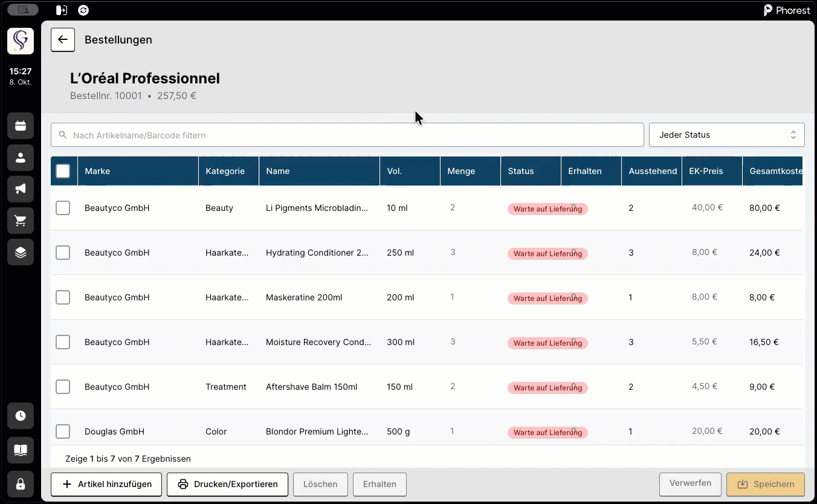Image resolution: width=817 pixels, height=504 pixels.
Task: Open the clients person icon in the sidebar
Action: (x=21, y=158)
